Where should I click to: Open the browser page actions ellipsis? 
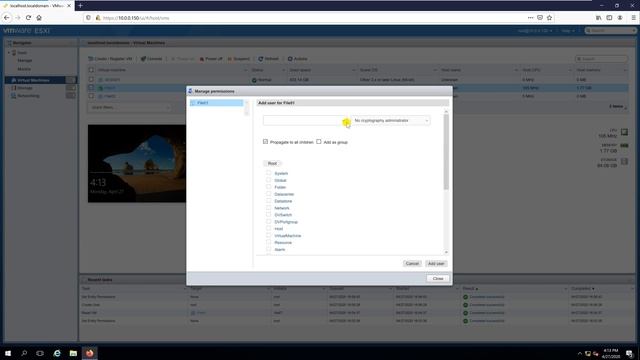click(530, 18)
